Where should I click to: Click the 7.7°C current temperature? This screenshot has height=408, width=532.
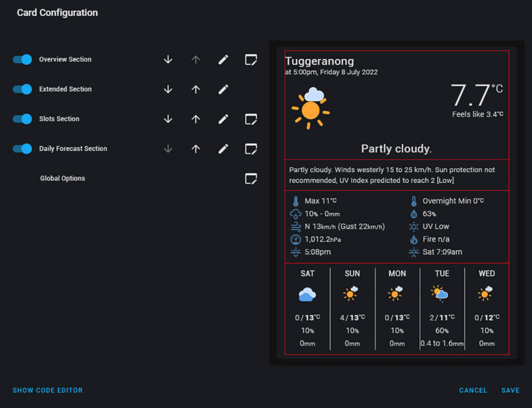(476, 95)
